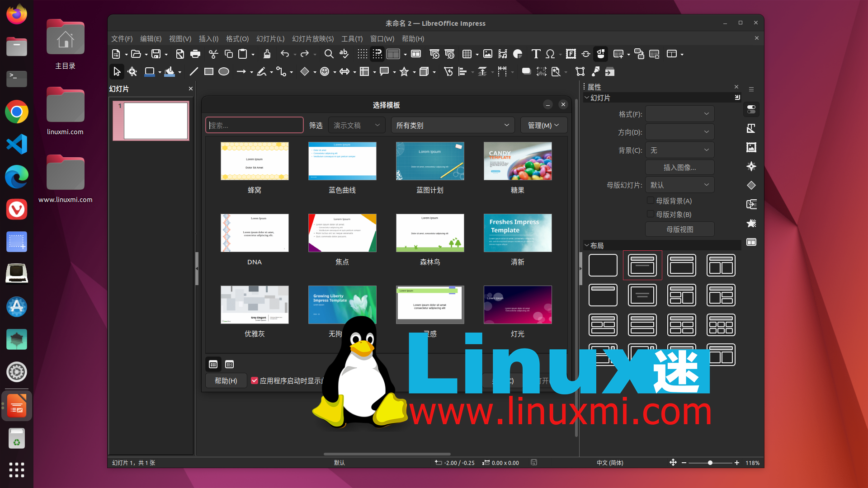Open the 格式(F) dropdown in properties

point(679,114)
